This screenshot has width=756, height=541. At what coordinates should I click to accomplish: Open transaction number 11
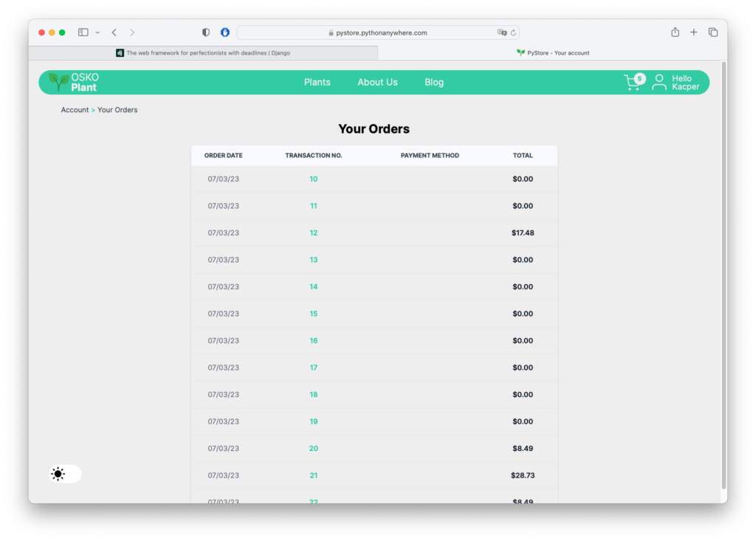click(x=313, y=206)
